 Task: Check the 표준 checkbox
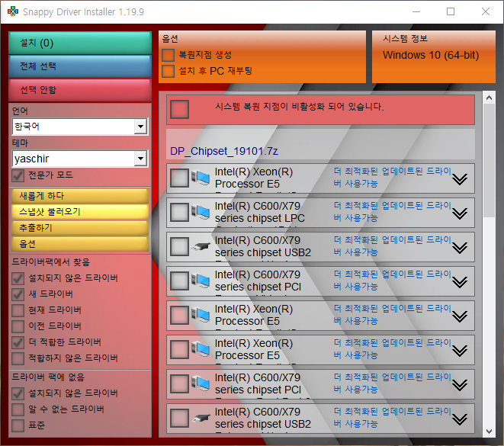point(18,425)
